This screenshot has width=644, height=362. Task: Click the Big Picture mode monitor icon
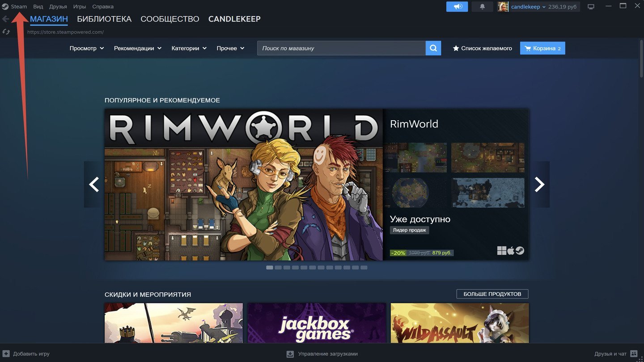click(591, 7)
